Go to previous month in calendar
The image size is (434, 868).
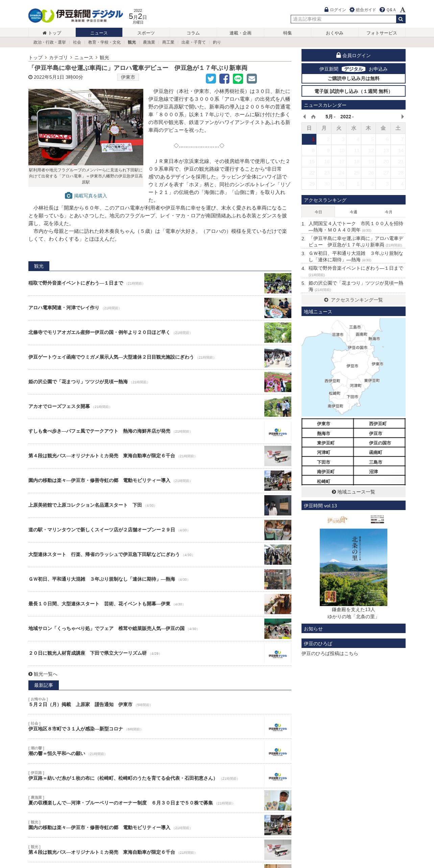[x=305, y=117]
